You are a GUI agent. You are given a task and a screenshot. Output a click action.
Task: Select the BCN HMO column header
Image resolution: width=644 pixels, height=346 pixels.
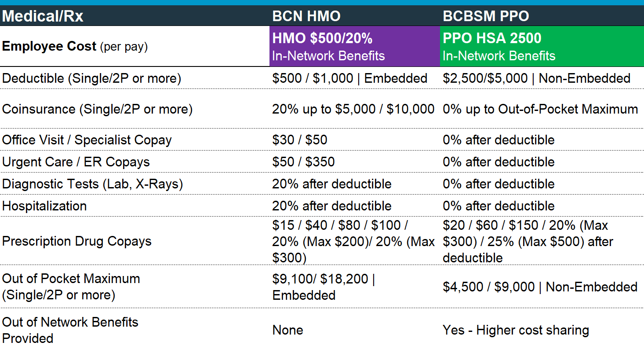tap(306, 16)
